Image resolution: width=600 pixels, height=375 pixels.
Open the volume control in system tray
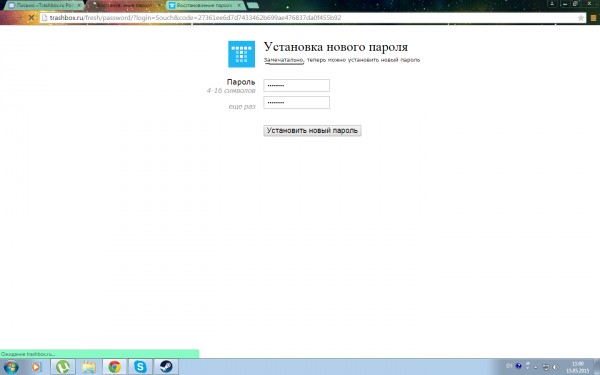(556, 367)
